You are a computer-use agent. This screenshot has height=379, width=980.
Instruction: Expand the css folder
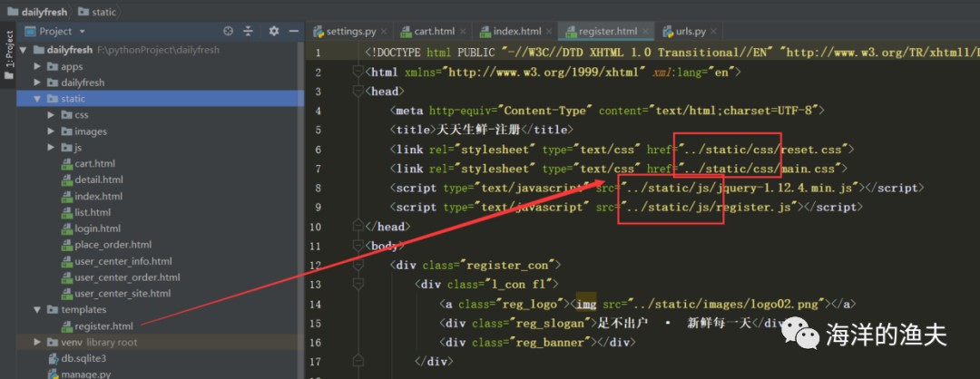(51, 115)
